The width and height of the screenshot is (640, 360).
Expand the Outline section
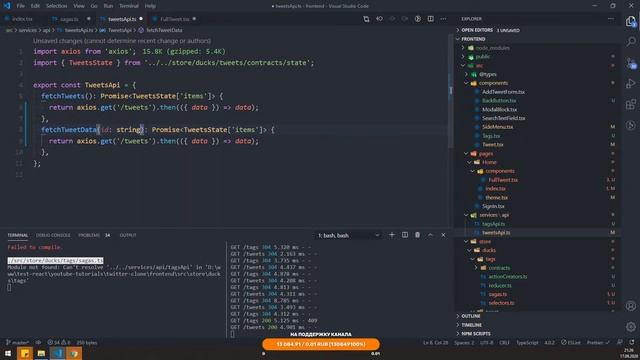pyautogui.click(x=471, y=316)
